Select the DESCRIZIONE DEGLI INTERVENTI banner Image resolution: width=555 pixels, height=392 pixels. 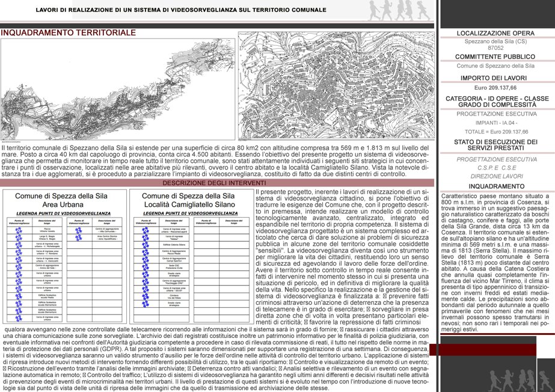click(x=217, y=183)
